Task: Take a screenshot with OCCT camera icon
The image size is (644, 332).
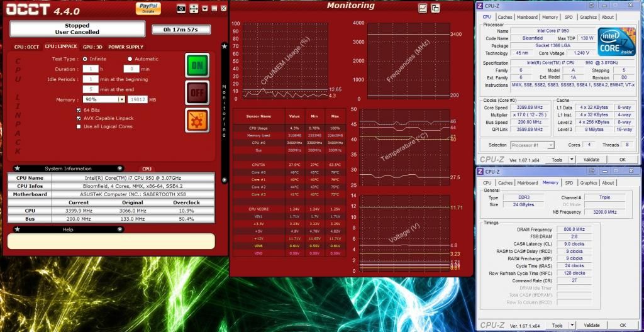Action: click(181, 9)
